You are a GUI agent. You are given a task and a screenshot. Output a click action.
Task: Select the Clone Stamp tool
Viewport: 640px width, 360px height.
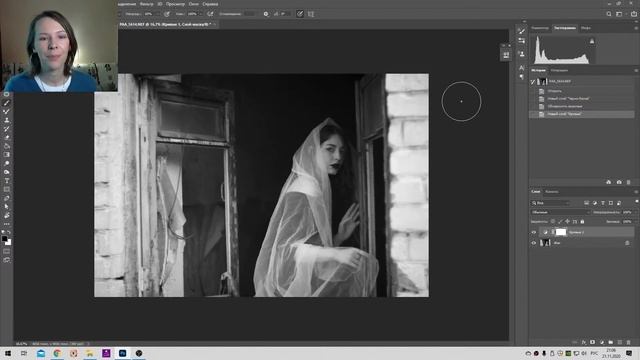pyautogui.click(x=7, y=120)
